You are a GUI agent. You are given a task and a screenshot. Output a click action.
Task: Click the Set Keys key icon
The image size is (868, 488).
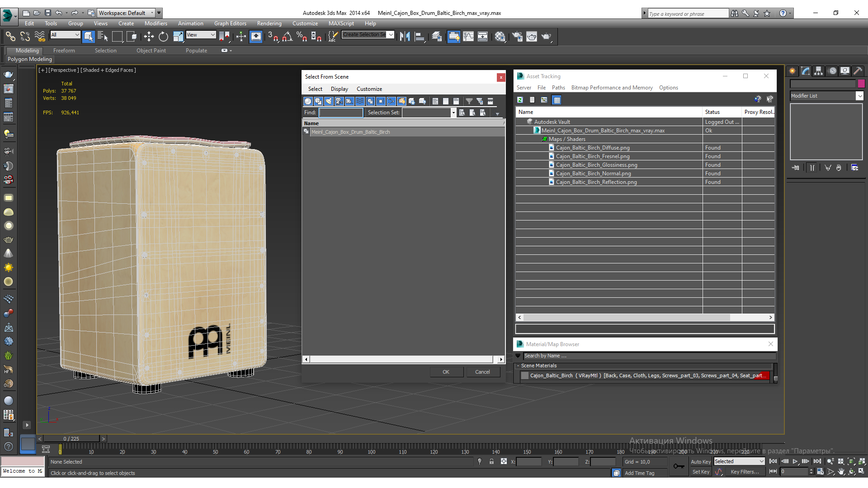(679, 466)
